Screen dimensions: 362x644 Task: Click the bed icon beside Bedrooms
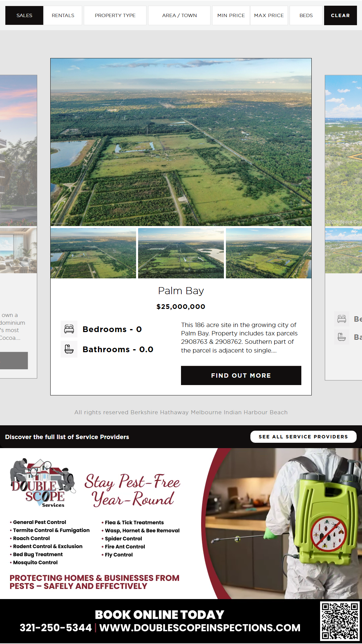pyautogui.click(x=69, y=329)
